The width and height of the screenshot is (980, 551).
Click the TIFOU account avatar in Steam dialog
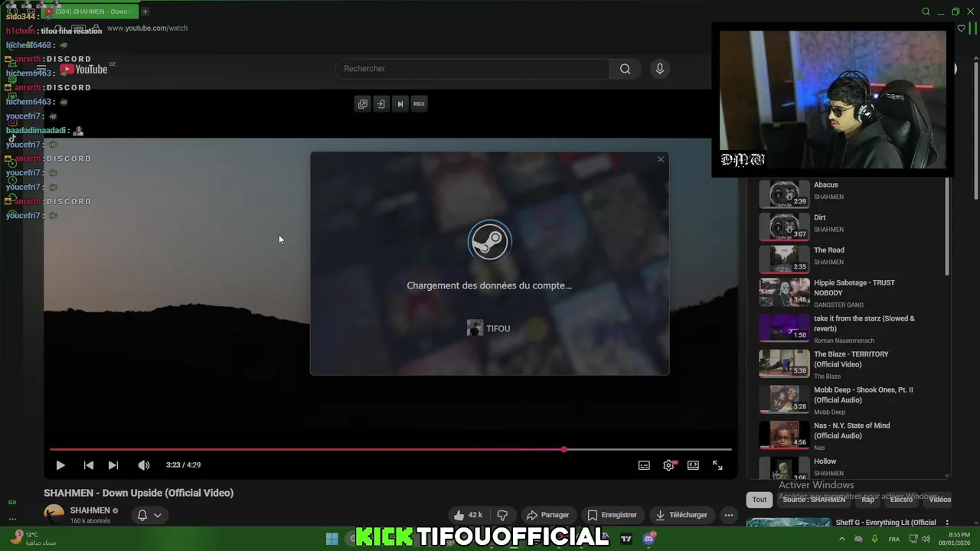(x=475, y=328)
